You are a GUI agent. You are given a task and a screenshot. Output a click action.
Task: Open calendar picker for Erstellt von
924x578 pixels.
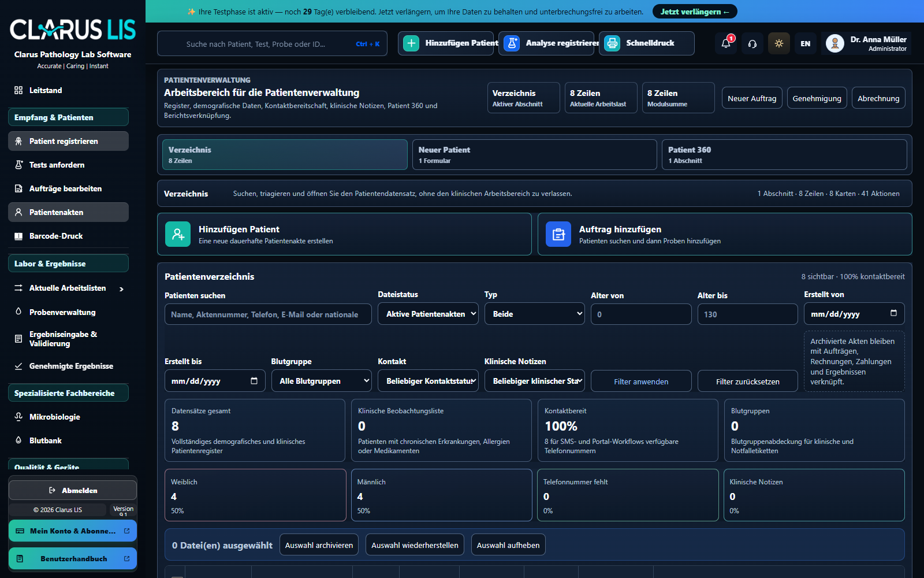pos(893,313)
